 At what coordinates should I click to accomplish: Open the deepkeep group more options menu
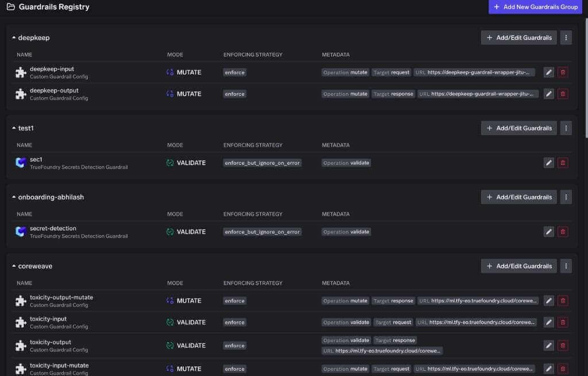click(x=566, y=37)
